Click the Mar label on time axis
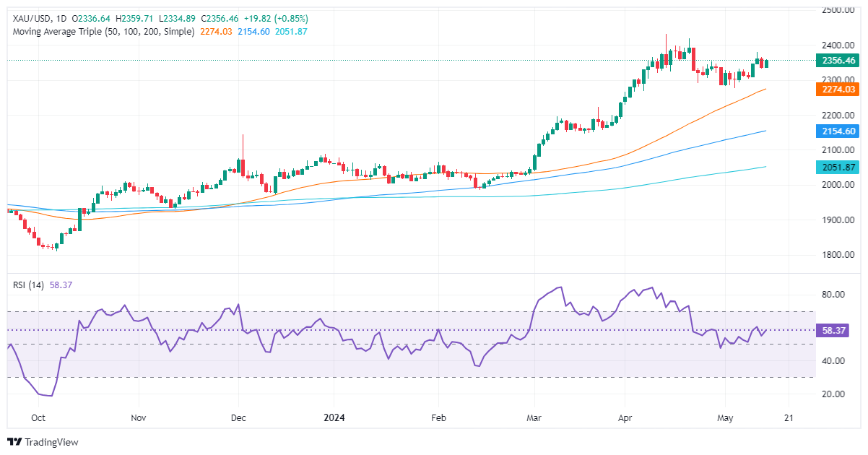 [534, 417]
